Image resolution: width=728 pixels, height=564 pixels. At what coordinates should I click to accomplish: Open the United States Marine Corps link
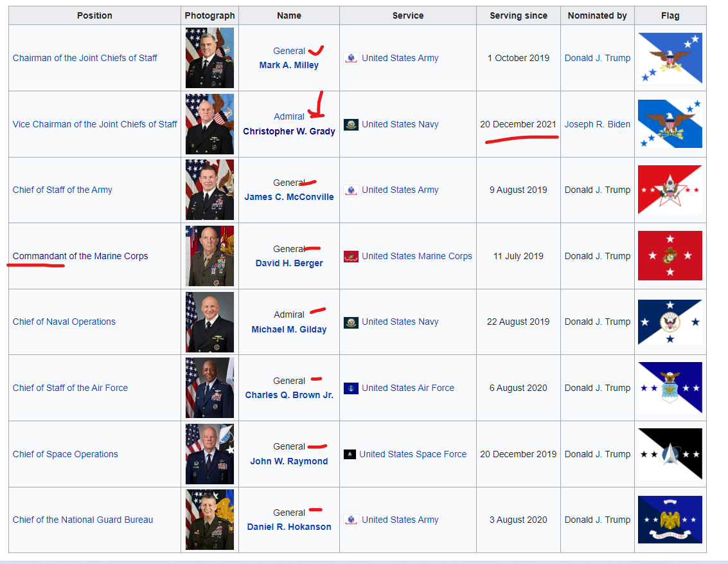tap(417, 257)
